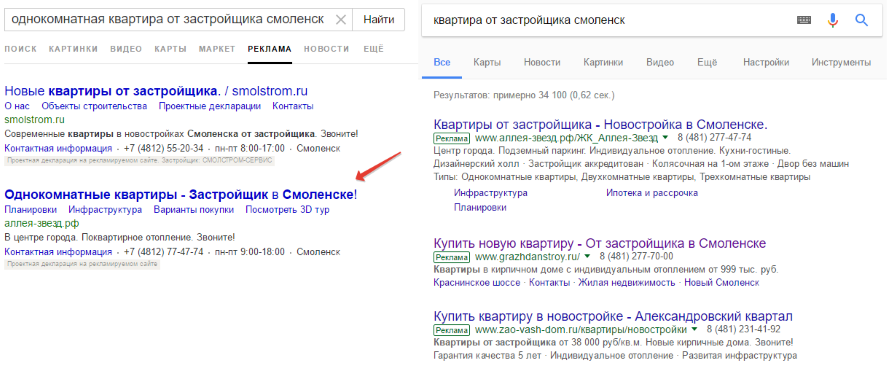892x366 pixels.
Task: Open the МАРКЕТ tab in Yandex
Action: pos(217,49)
